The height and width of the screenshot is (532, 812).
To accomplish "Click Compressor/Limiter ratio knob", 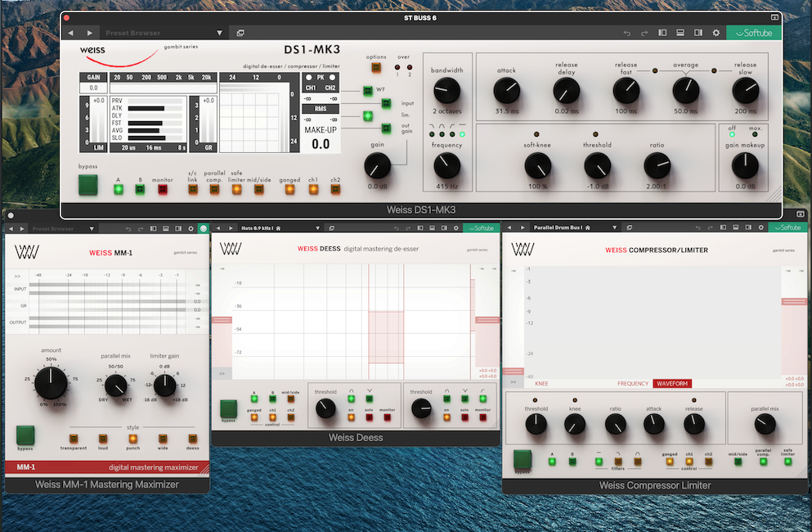I will (x=615, y=425).
